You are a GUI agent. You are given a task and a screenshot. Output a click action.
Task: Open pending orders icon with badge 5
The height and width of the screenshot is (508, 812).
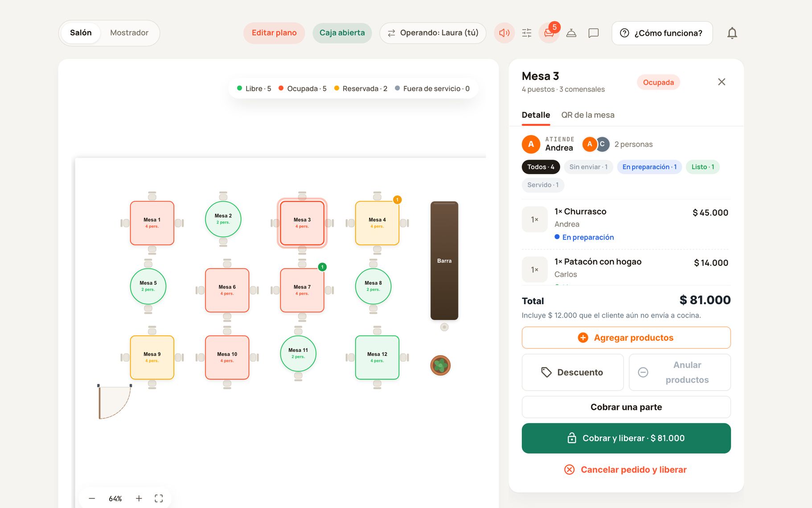point(549,33)
